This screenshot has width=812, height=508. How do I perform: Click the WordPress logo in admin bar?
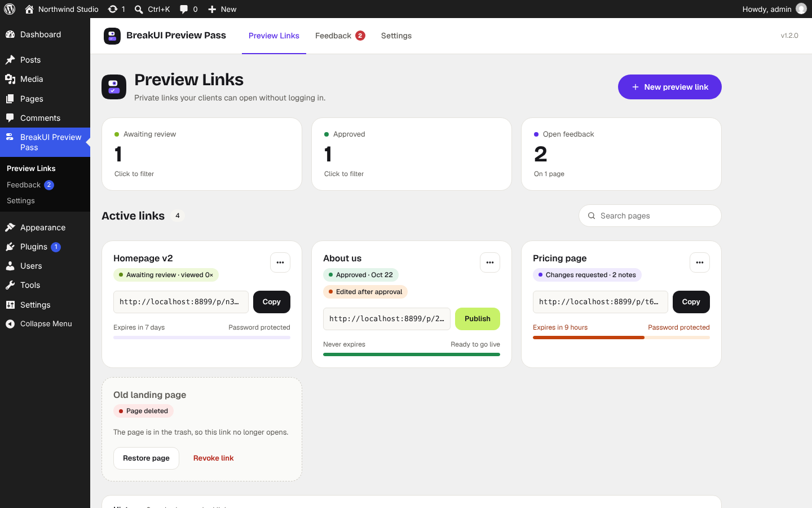pyautogui.click(x=10, y=9)
